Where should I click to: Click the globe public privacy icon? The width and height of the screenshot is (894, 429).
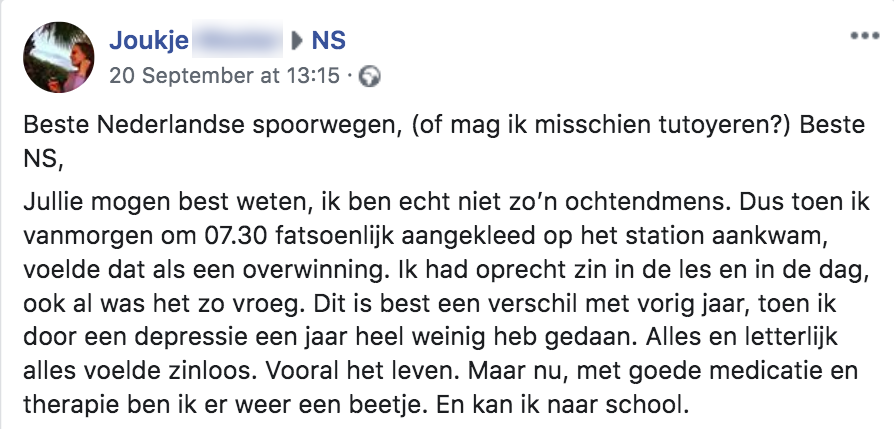(x=369, y=75)
